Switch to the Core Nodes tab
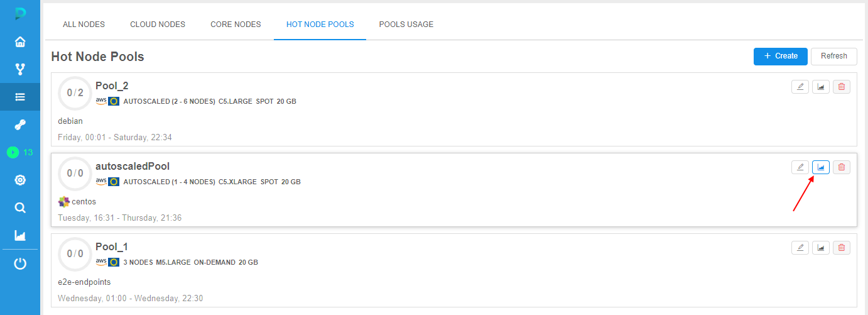The width and height of the screenshot is (868, 315). (x=236, y=25)
